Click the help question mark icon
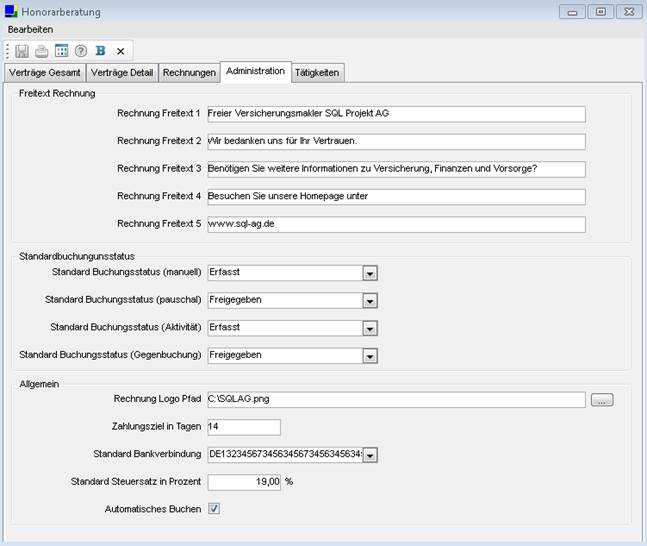The width and height of the screenshot is (647, 546). pos(81,51)
